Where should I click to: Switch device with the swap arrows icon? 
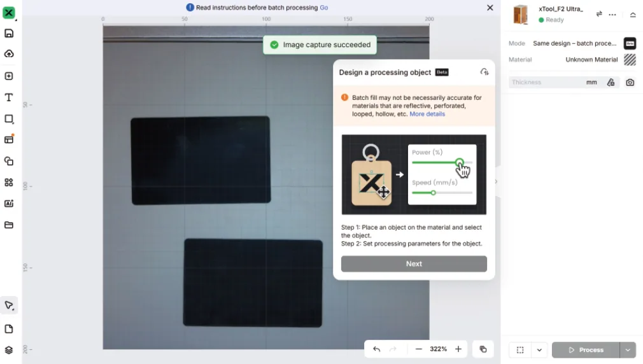pos(599,14)
